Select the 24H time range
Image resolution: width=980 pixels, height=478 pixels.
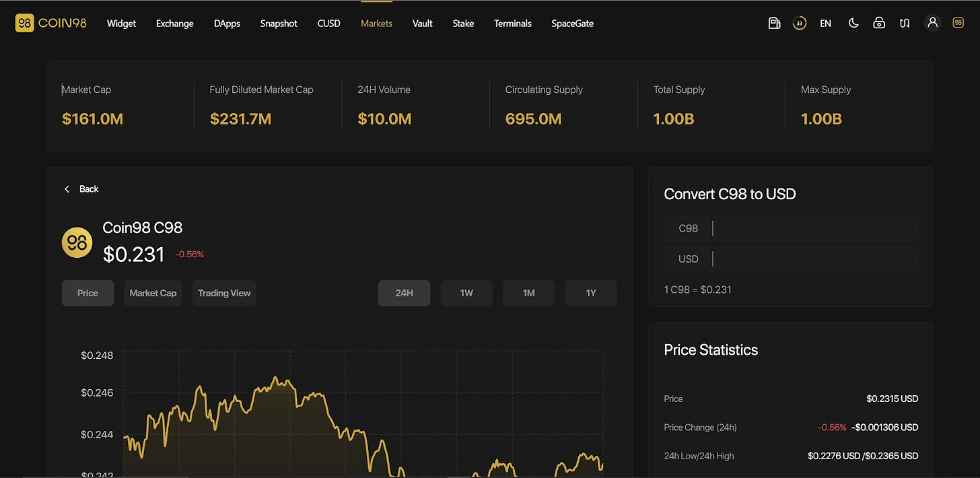pyautogui.click(x=404, y=293)
